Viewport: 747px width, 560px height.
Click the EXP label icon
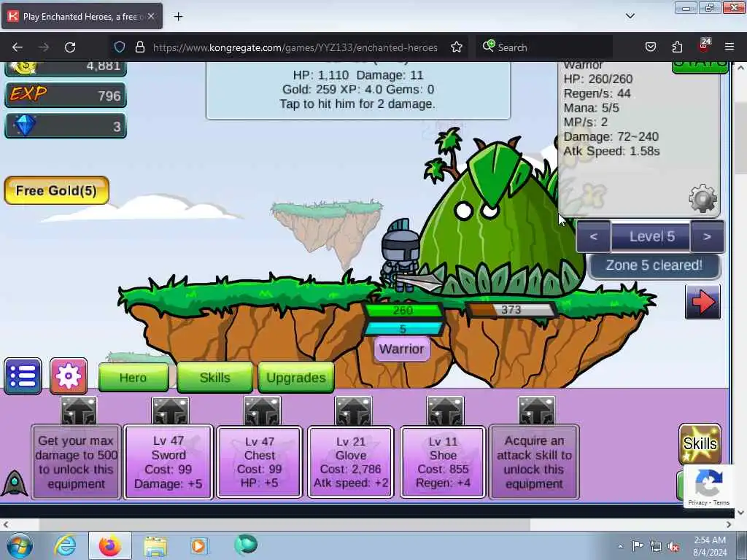pos(28,94)
